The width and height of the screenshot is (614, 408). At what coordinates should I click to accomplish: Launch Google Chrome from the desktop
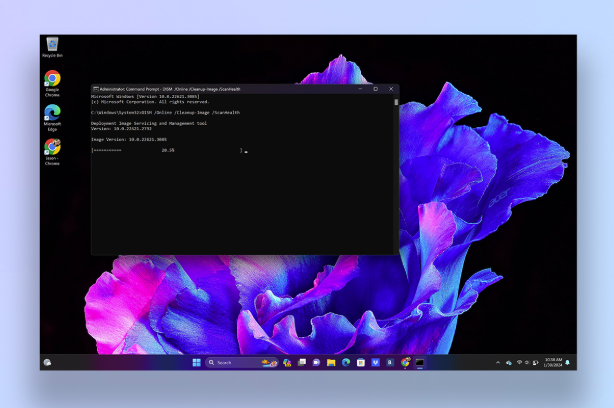[52, 80]
